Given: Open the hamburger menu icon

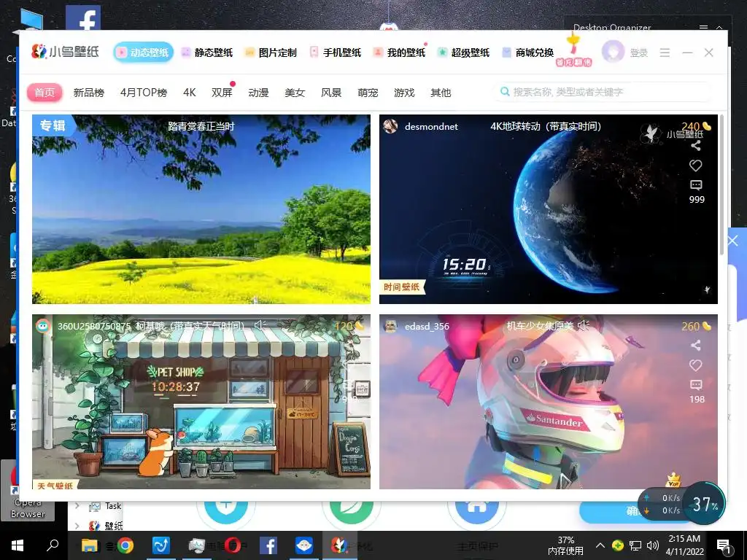Looking at the screenshot, I should [x=665, y=52].
